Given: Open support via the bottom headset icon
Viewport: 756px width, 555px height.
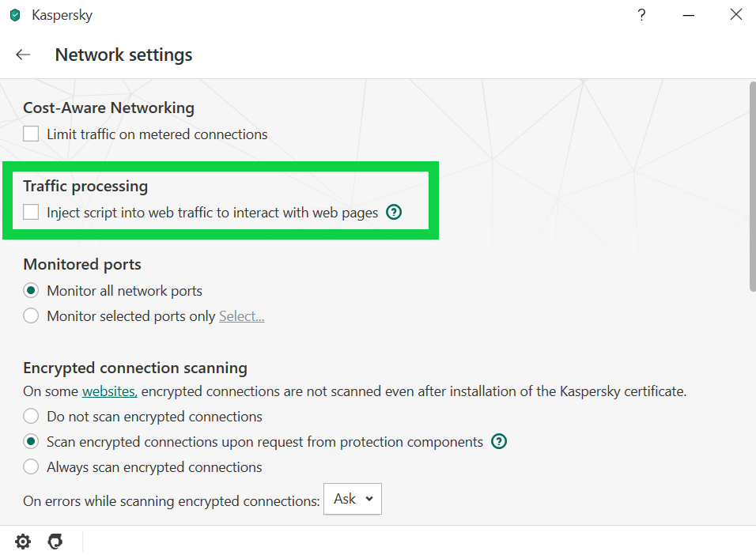Looking at the screenshot, I should click(55, 542).
